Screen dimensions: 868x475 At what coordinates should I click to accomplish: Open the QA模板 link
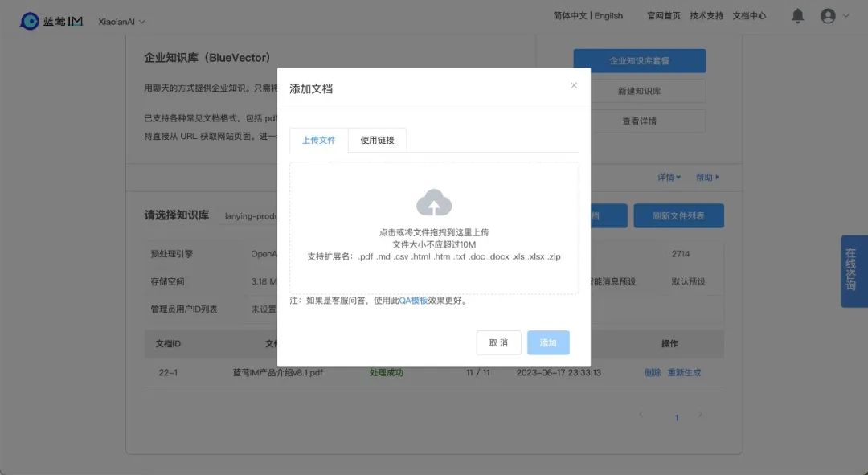[x=414, y=301]
